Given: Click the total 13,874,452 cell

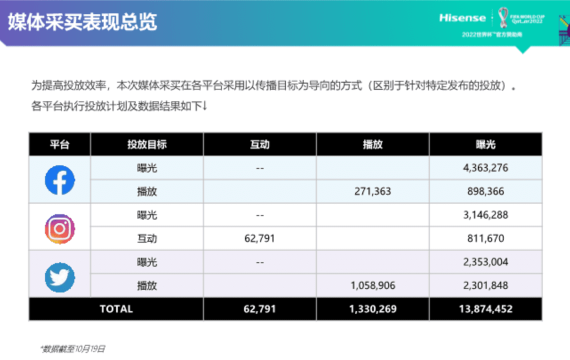Looking at the screenshot, I should (486, 309).
